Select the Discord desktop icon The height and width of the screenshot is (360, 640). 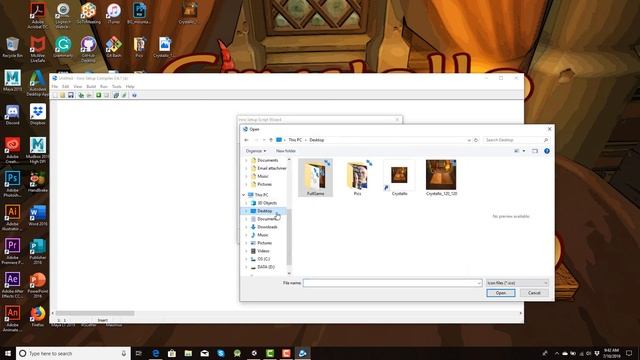[x=12, y=114]
